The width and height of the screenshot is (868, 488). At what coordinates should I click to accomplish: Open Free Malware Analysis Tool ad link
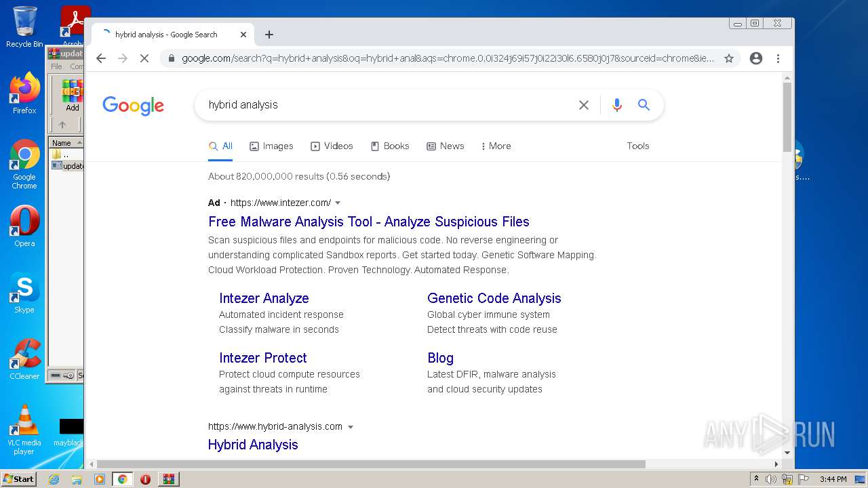click(369, 222)
